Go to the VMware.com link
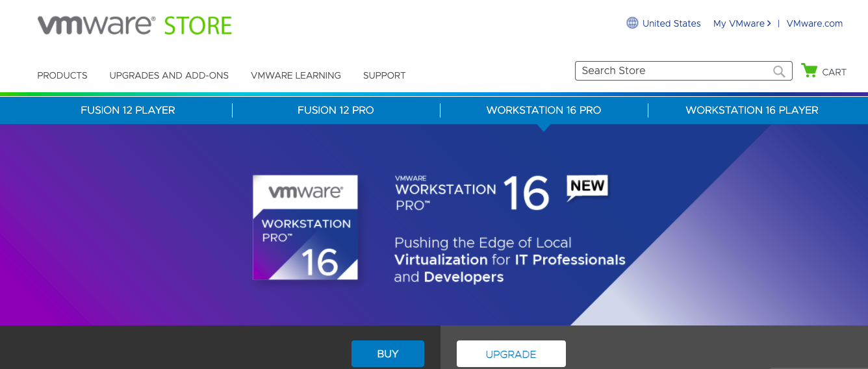Image resolution: width=868 pixels, height=369 pixels. (x=814, y=23)
